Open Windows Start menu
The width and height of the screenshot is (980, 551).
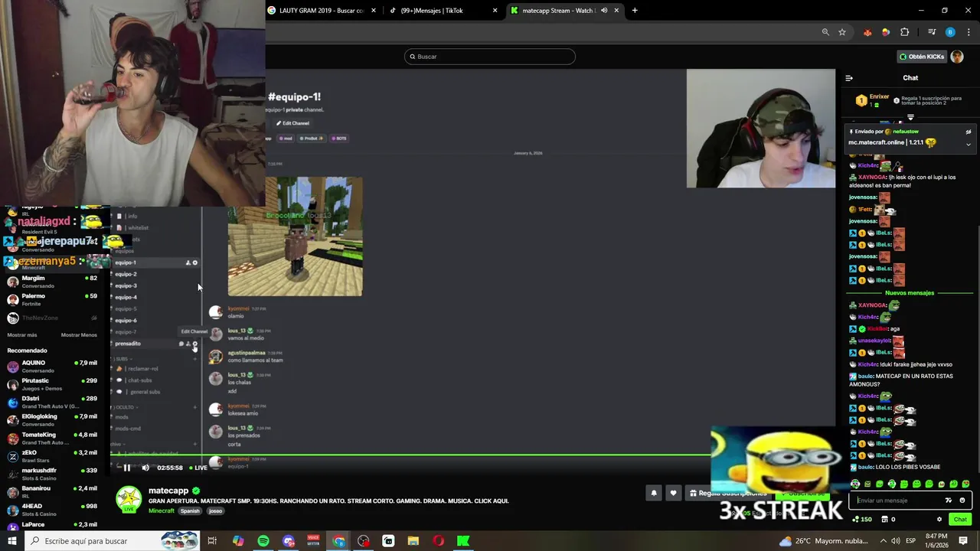(x=12, y=541)
